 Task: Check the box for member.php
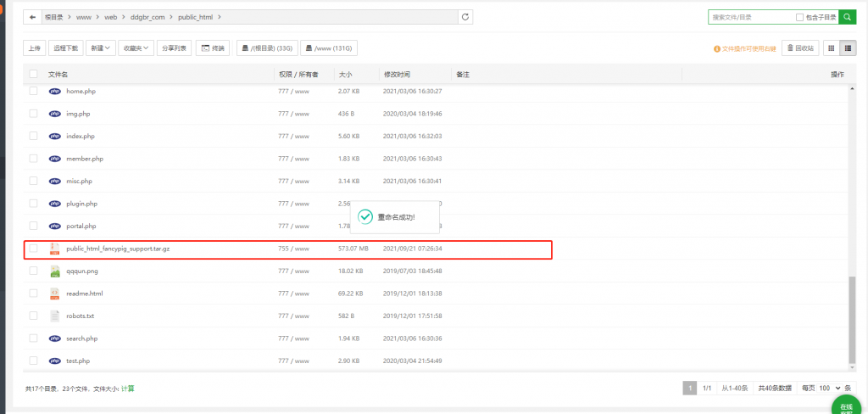click(x=34, y=159)
